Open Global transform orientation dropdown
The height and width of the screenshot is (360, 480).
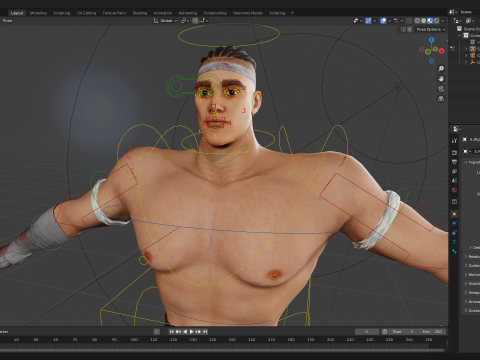tap(165, 21)
